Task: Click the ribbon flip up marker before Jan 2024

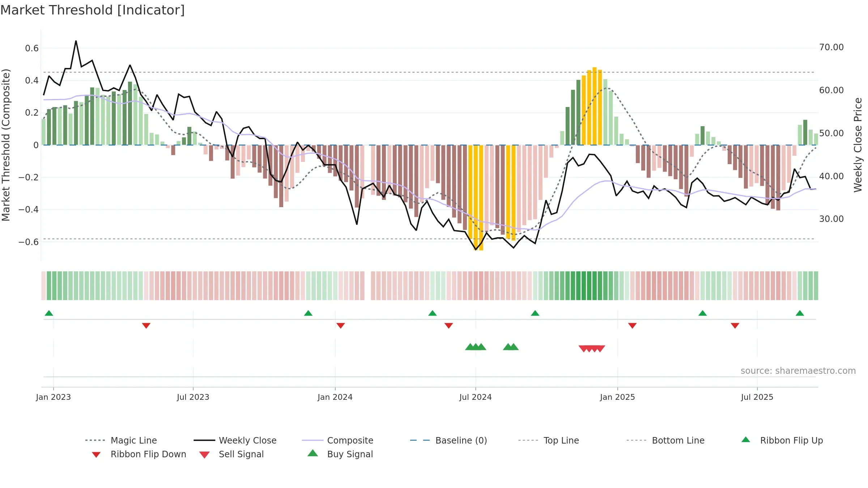Action: pos(308,313)
